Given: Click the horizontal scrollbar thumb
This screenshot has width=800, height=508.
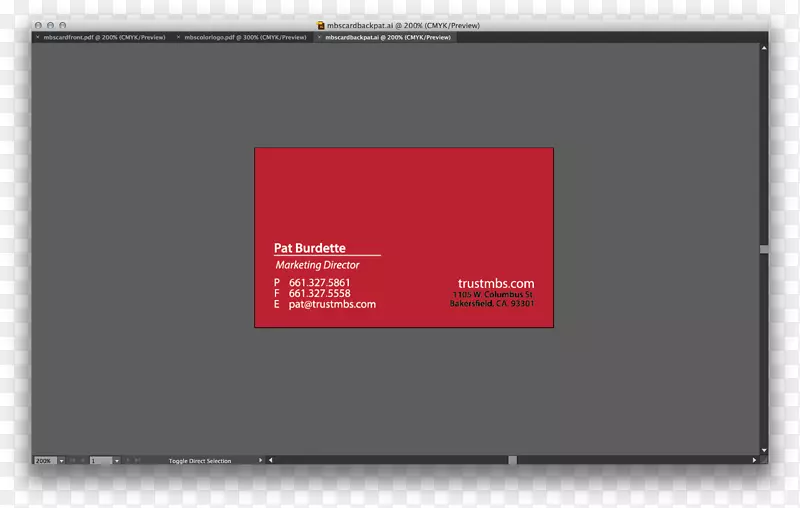Looking at the screenshot, I should 512,461.
